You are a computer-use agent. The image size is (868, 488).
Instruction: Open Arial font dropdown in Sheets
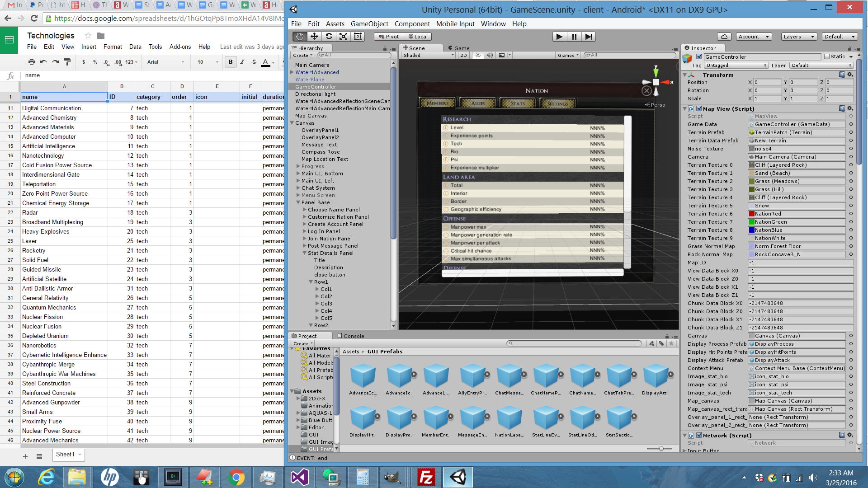tap(165, 62)
